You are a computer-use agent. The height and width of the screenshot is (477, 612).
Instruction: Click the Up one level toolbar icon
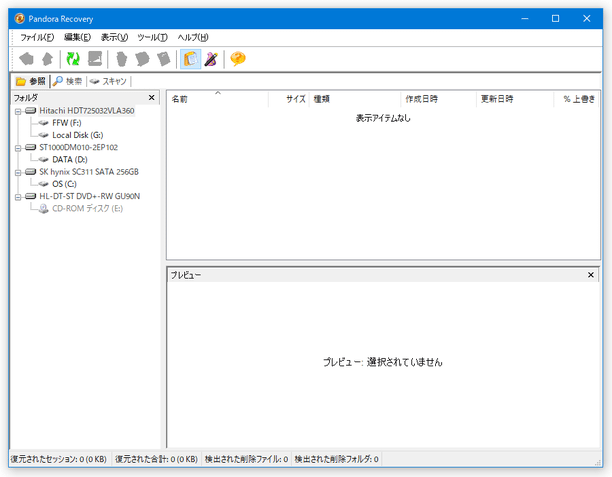(48, 59)
